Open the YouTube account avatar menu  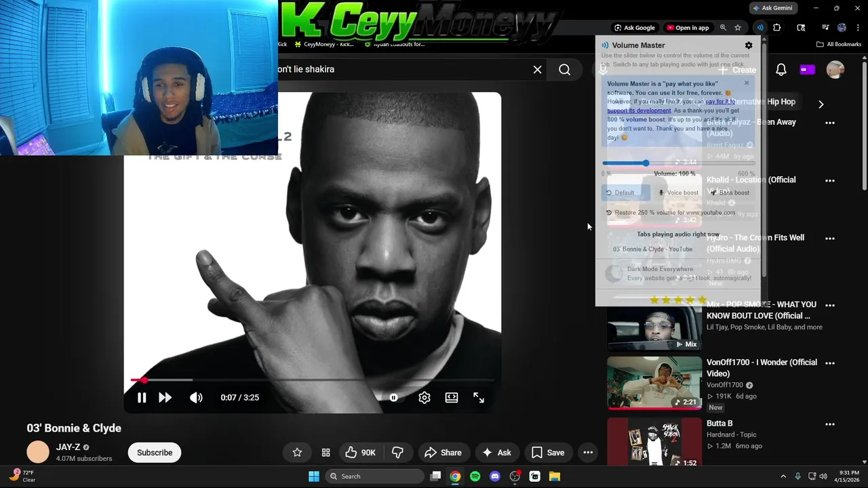[835, 70]
